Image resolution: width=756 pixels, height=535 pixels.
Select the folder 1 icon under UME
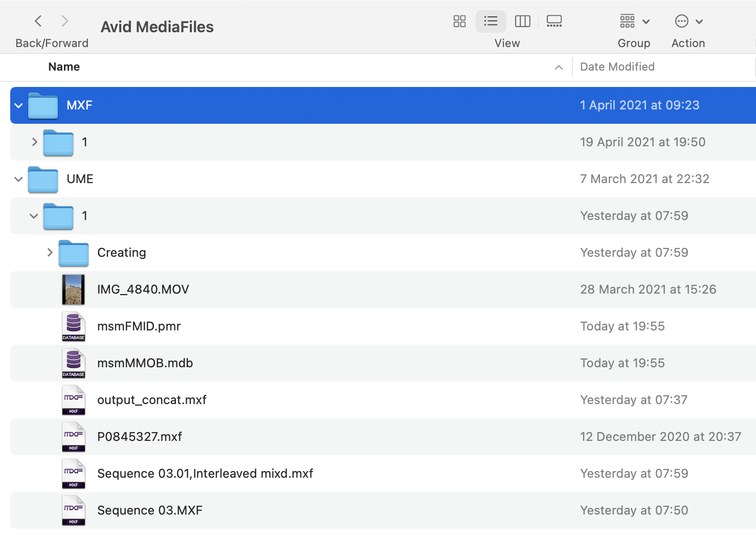(x=58, y=216)
